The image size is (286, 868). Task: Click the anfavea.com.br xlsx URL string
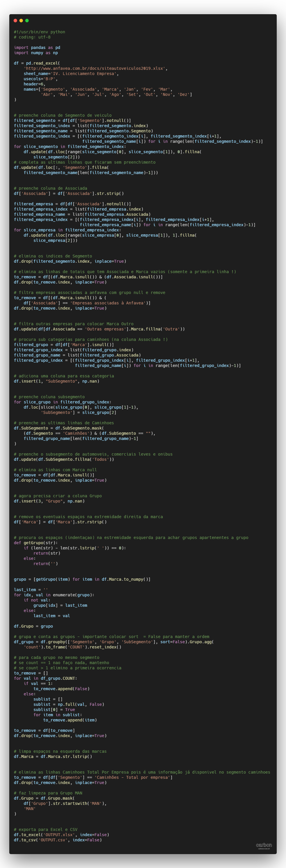[x=94, y=68]
